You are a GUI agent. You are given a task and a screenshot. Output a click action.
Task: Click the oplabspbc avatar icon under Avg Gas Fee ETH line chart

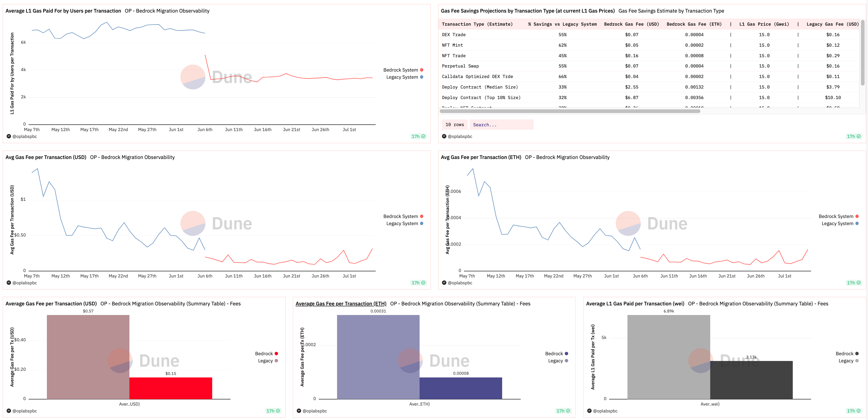pyautogui.click(x=444, y=283)
